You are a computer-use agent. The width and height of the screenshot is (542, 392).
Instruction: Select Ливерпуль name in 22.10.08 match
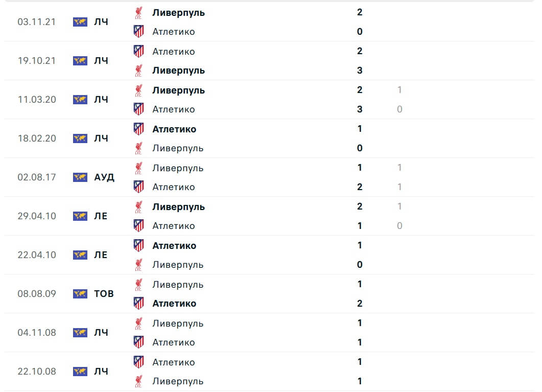[178, 382]
